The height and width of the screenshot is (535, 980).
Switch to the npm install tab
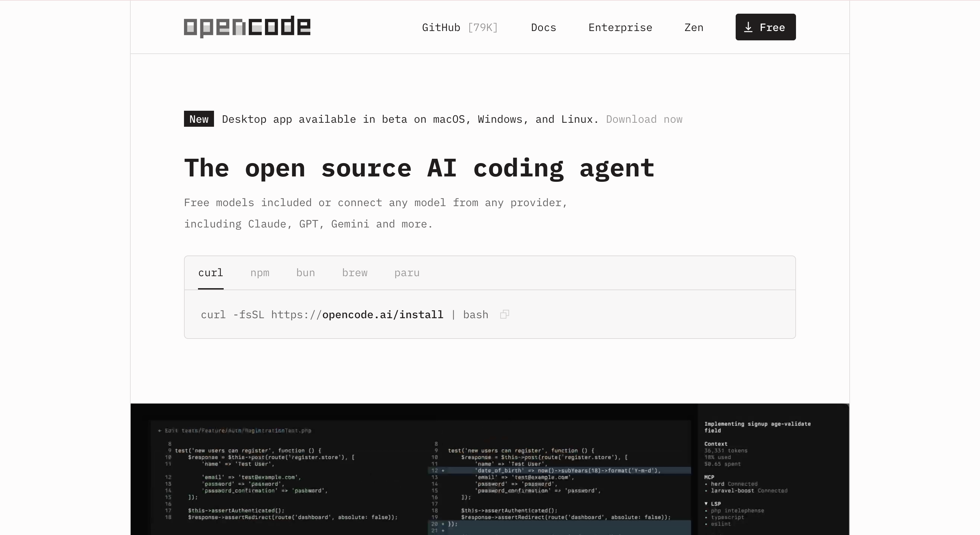coord(260,273)
